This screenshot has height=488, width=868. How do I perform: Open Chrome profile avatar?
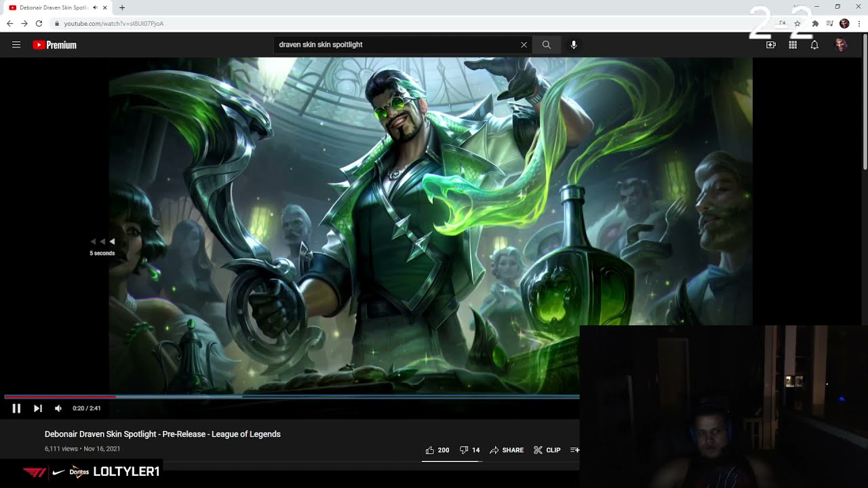pos(844,23)
